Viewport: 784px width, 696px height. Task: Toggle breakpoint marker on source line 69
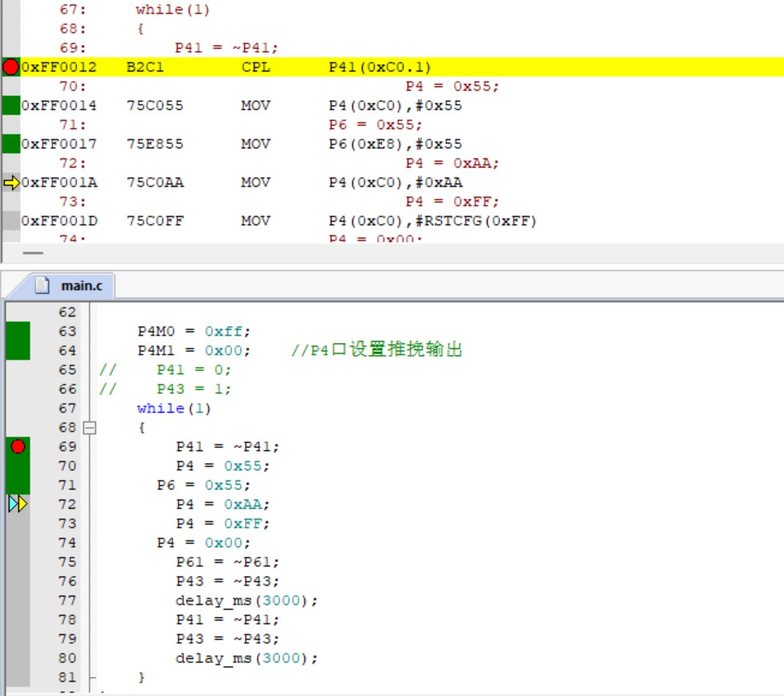pyautogui.click(x=18, y=446)
